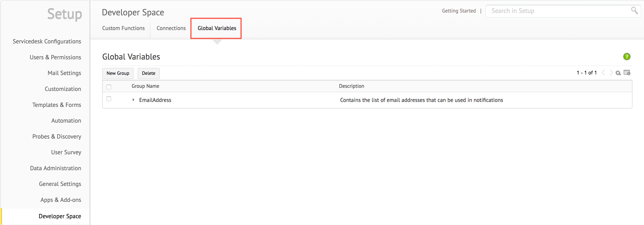Open Users & Permissions in sidebar
This screenshot has height=225, width=644.
coord(55,57)
